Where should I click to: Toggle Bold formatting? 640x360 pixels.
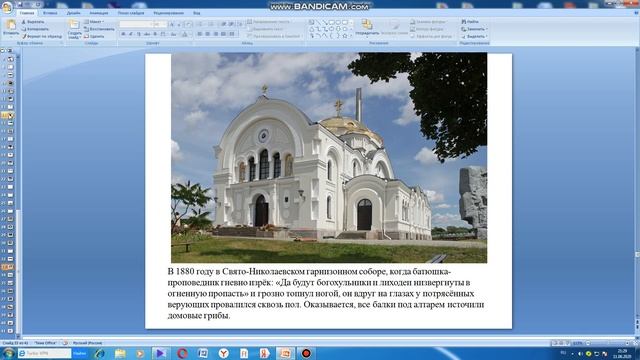(123, 34)
